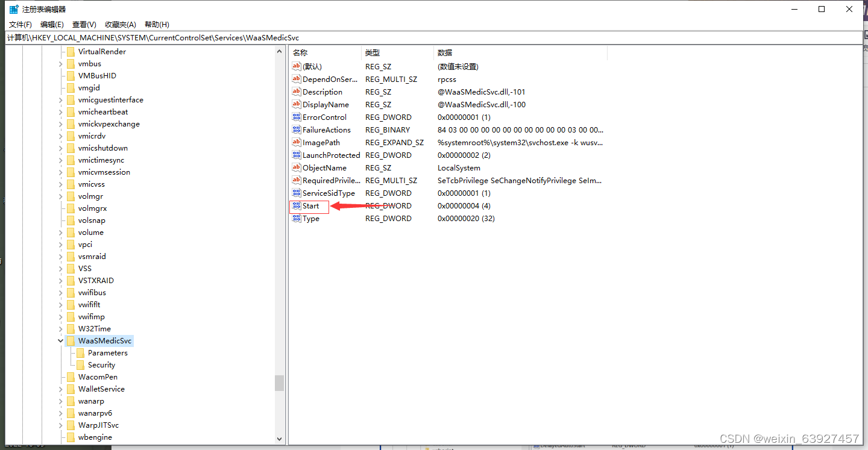
Task: Expand the W32Time key arrow
Action: point(61,329)
